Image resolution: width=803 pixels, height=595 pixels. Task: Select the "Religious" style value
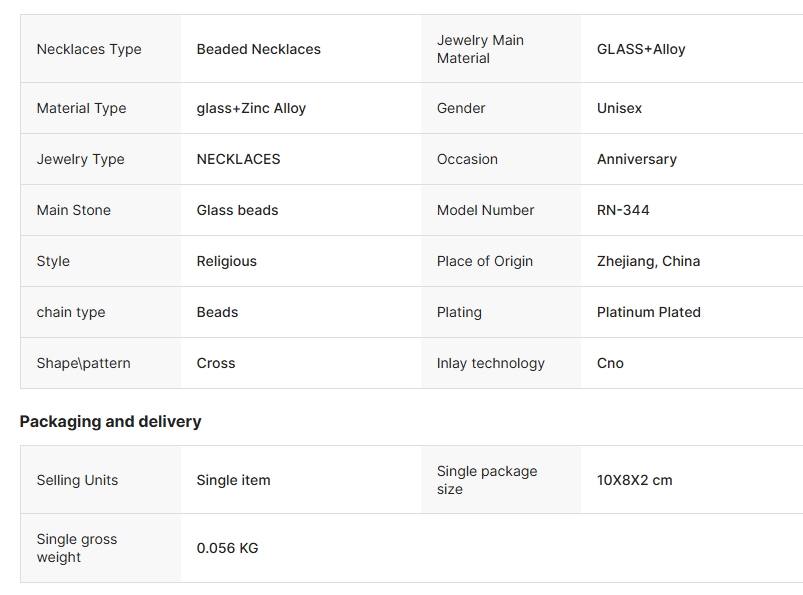coord(226,261)
